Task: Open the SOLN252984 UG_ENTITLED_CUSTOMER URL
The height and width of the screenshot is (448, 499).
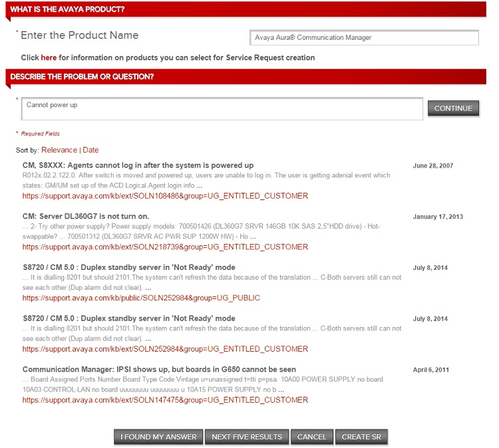Action: click(165, 349)
